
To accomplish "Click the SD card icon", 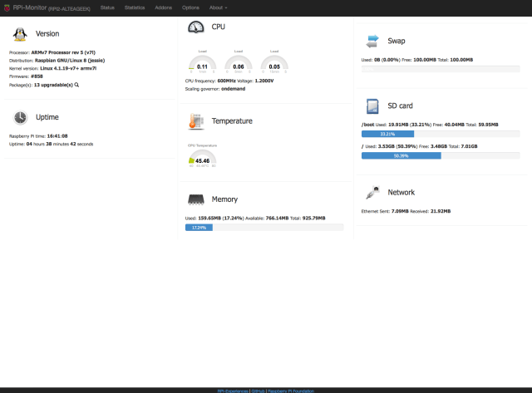I will 373,106.
